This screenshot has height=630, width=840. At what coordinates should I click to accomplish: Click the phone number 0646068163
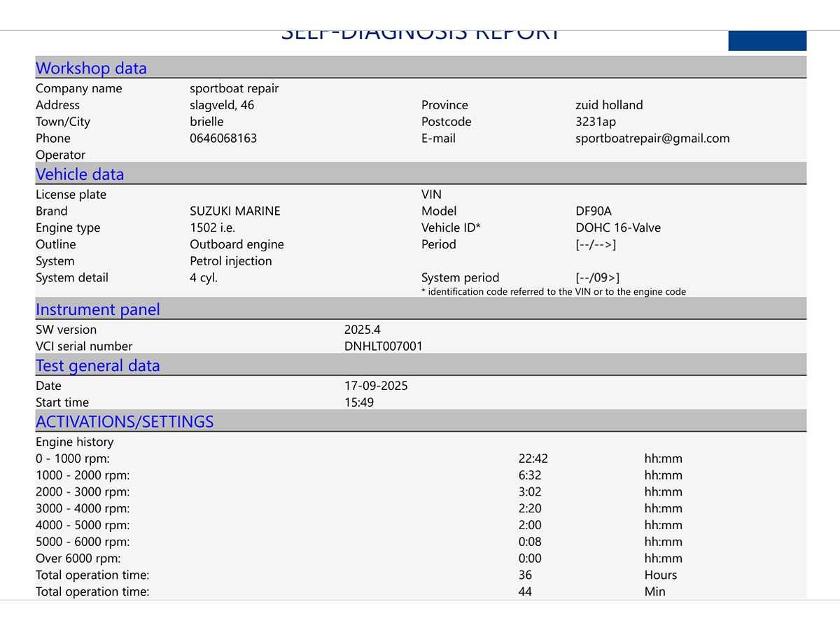click(223, 138)
